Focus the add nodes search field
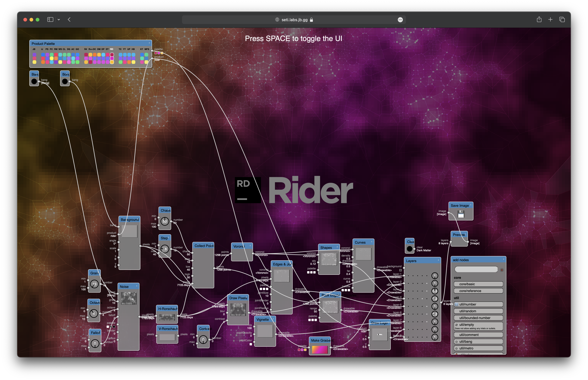 [x=476, y=269]
